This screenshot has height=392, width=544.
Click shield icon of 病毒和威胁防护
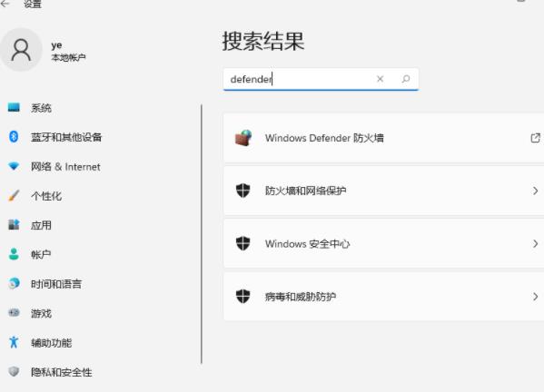click(242, 297)
